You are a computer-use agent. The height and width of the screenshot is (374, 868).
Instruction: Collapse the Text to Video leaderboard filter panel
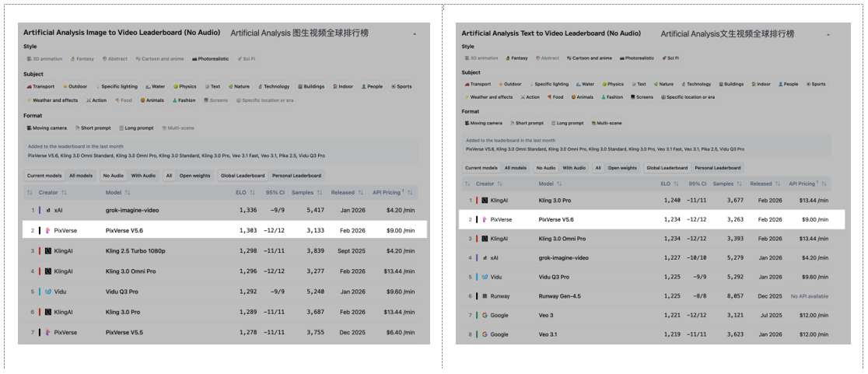coord(827,35)
